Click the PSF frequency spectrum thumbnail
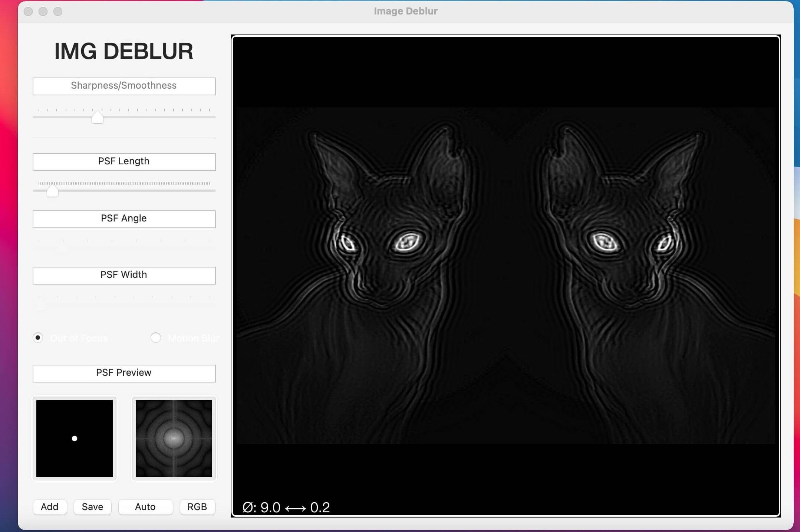 click(174, 438)
